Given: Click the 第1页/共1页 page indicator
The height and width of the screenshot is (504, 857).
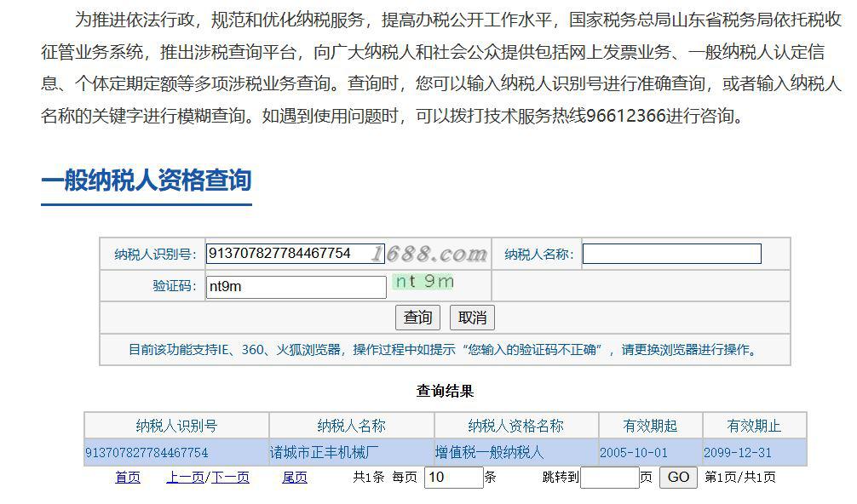Looking at the screenshot, I should [740, 478].
